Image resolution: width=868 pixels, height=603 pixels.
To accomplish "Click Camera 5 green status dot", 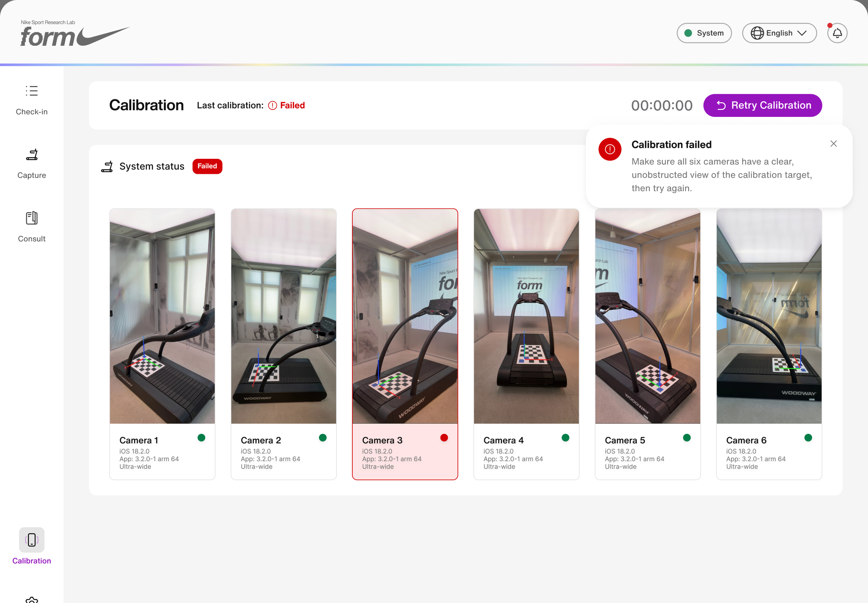I will pos(687,438).
